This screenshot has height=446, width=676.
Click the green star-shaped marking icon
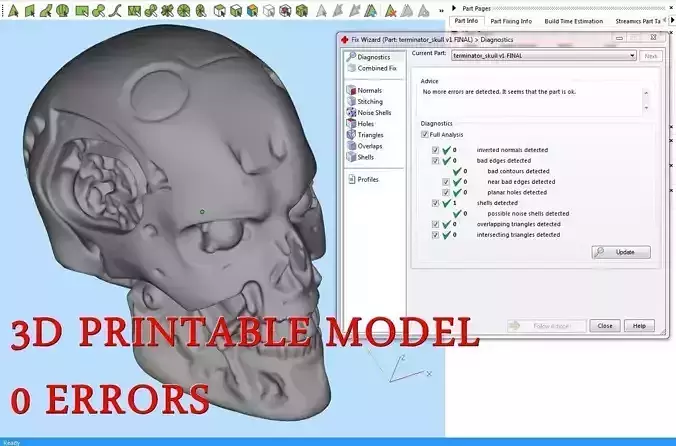click(168, 10)
